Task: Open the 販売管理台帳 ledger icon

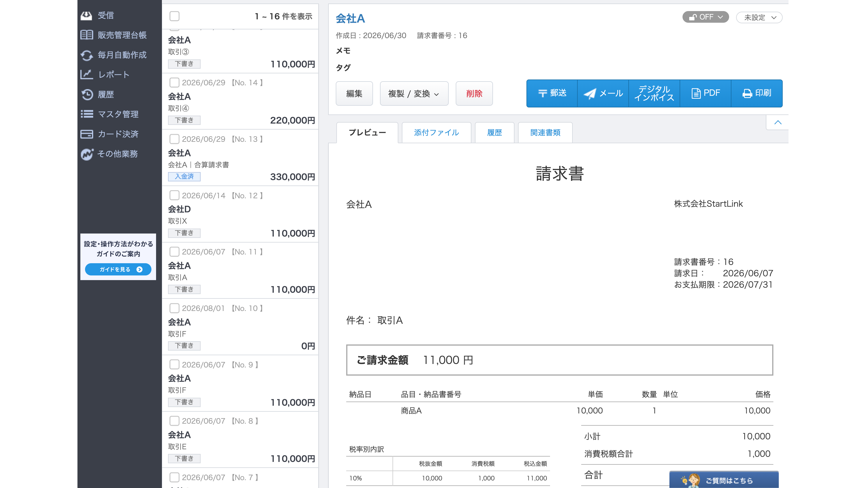Action: (86, 35)
